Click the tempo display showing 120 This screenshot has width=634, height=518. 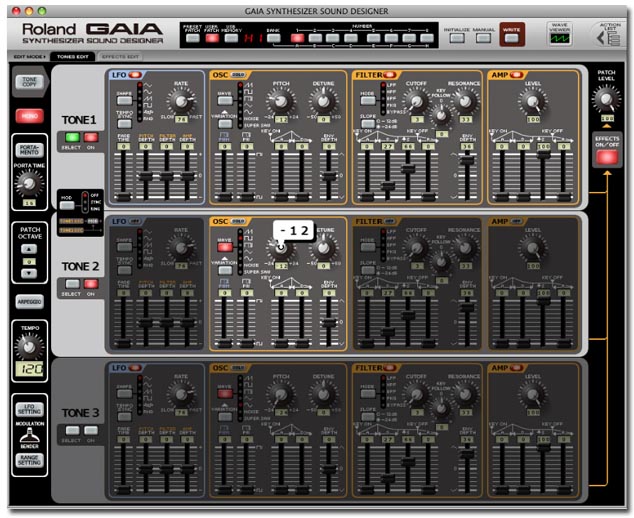pos(30,369)
